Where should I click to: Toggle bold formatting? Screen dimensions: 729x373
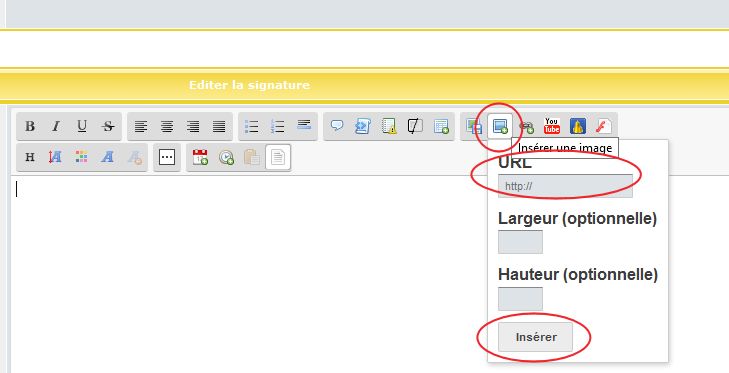click(x=30, y=126)
